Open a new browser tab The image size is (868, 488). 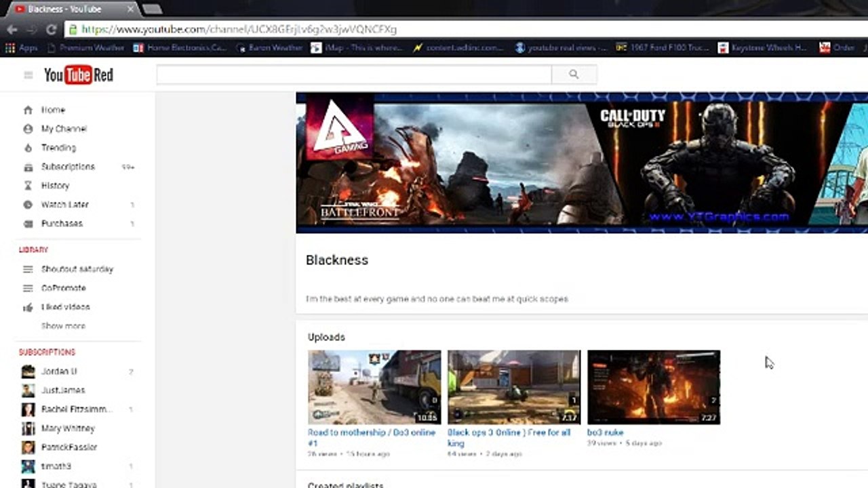[152, 9]
